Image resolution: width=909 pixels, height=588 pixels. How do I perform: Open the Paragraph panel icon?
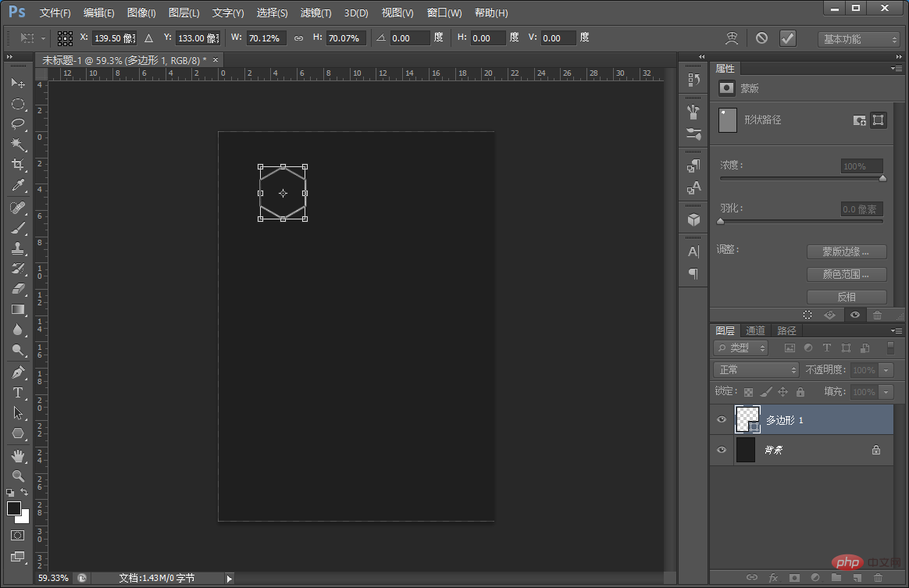pos(693,273)
